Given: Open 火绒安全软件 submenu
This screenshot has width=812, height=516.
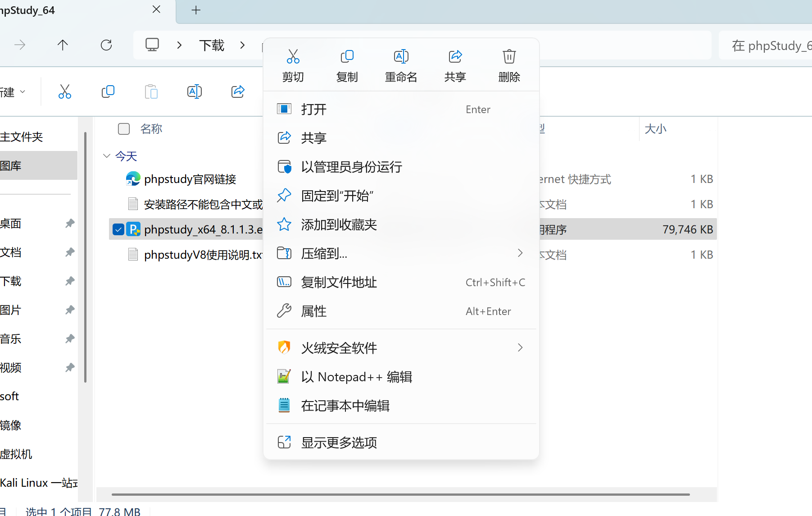Looking at the screenshot, I should coord(401,348).
